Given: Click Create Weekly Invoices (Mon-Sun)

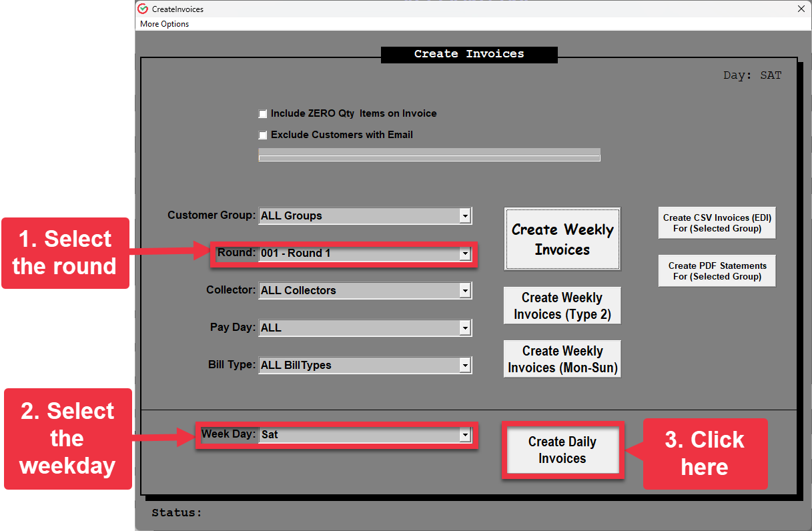Looking at the screenshot, I should pos(562,359).
